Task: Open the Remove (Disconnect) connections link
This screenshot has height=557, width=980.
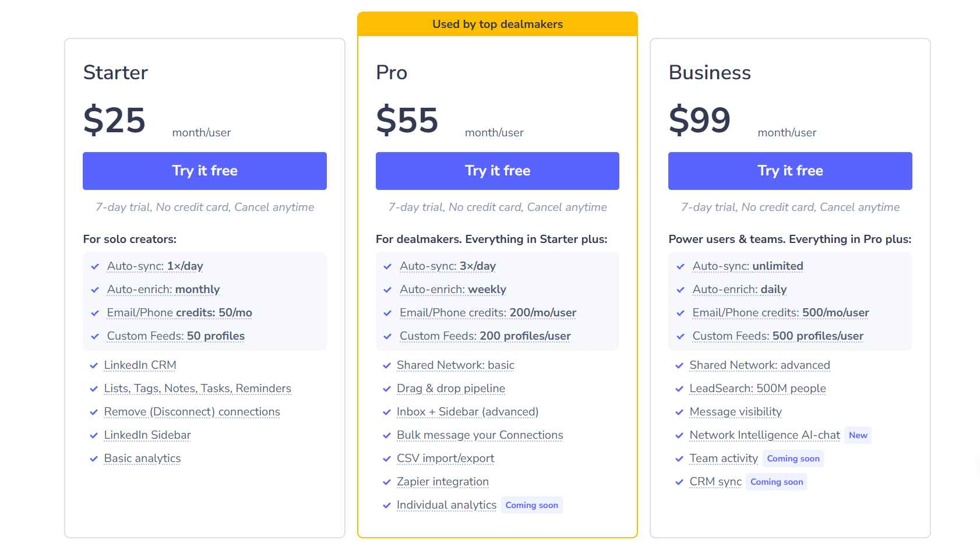Action: [x=192, y=412]
